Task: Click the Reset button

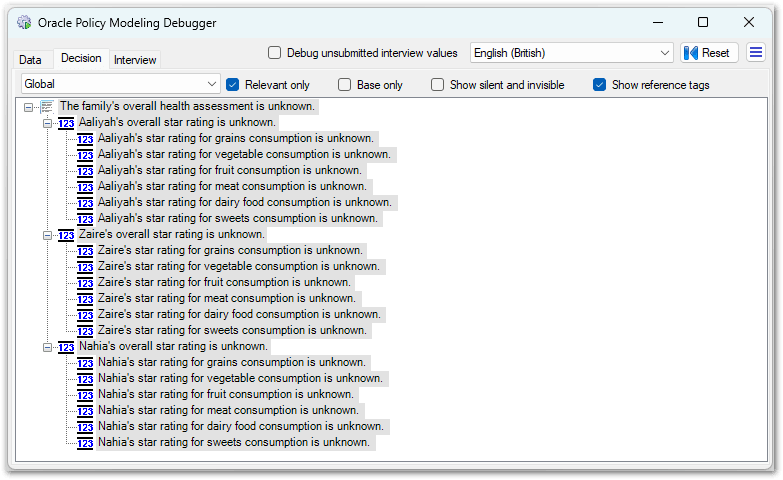Action: click(x=709, y=52)
